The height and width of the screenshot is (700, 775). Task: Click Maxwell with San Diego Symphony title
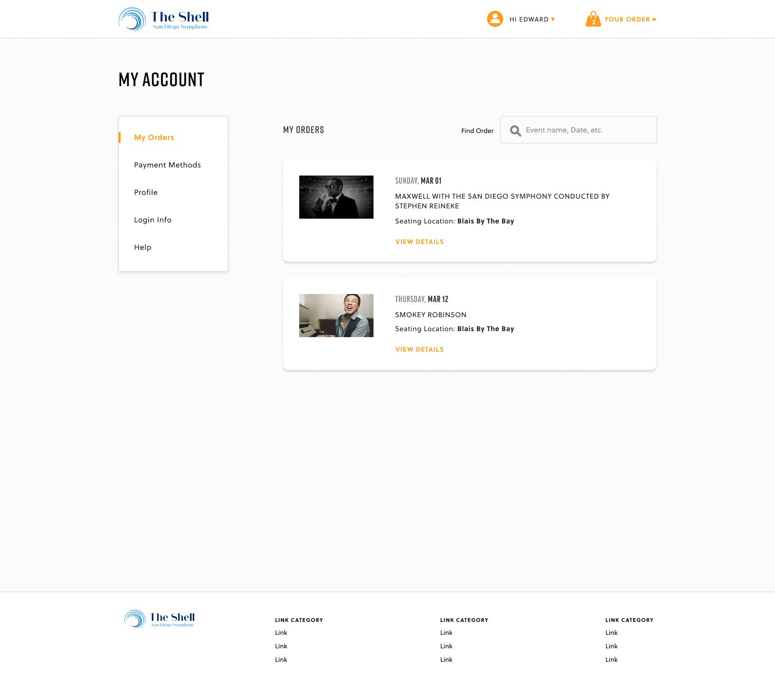502,201
